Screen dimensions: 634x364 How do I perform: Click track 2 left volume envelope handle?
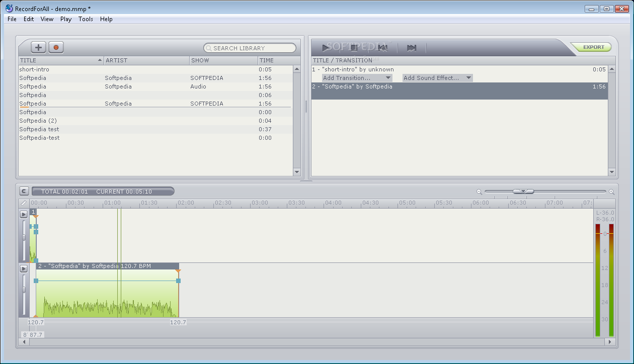36,281
